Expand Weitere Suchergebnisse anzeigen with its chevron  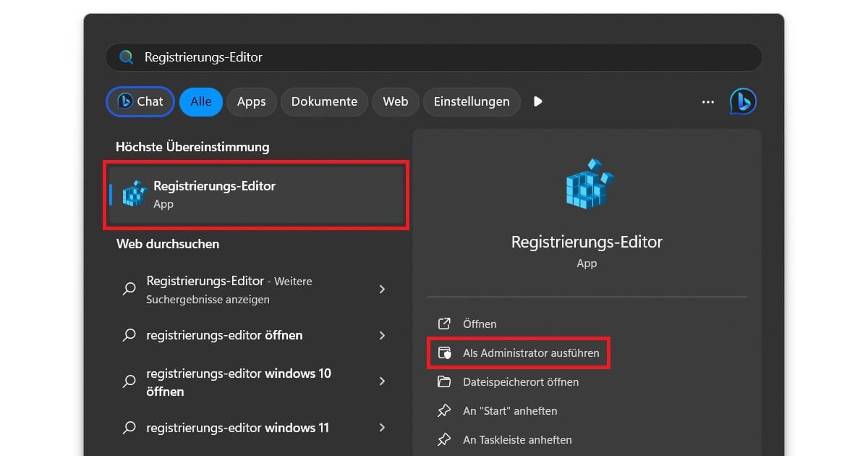382,290
